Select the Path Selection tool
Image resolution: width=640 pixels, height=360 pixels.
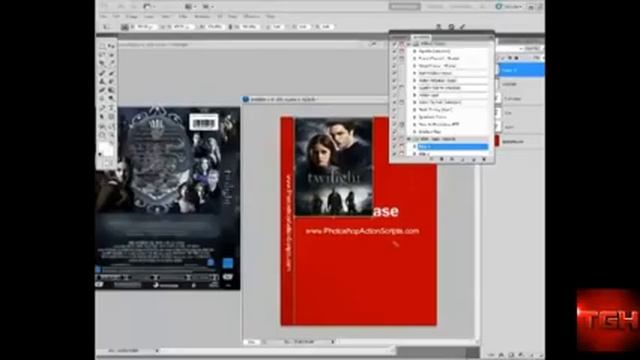click(102, 117)
